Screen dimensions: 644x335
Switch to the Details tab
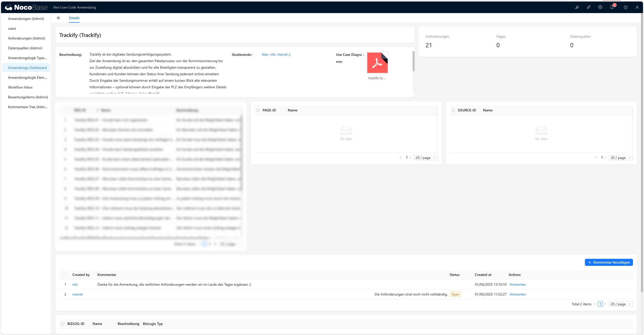pos(74,18)
